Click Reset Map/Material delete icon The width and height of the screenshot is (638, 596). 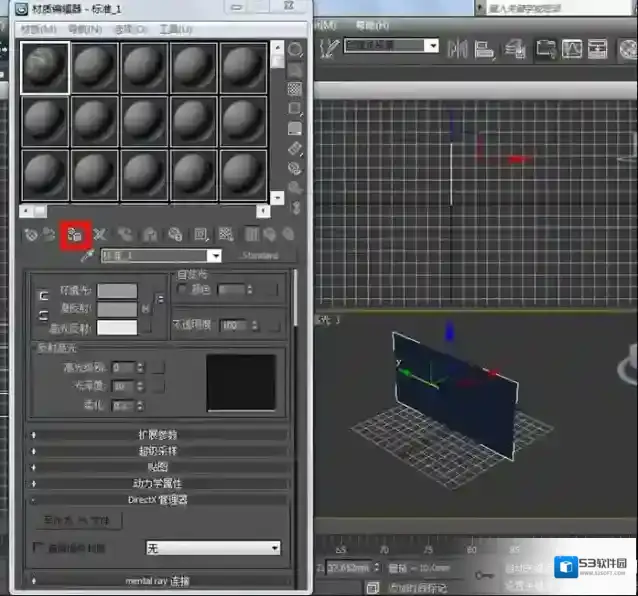pos(100,234)
